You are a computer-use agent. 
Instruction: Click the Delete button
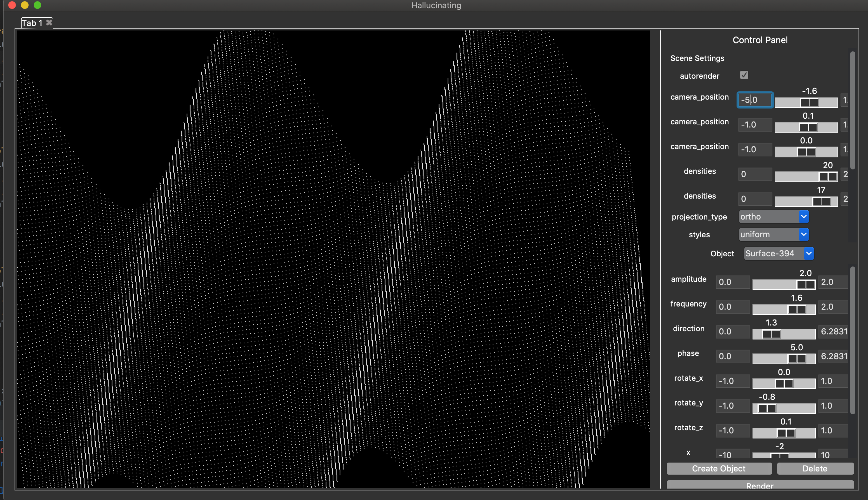[815, 468]
